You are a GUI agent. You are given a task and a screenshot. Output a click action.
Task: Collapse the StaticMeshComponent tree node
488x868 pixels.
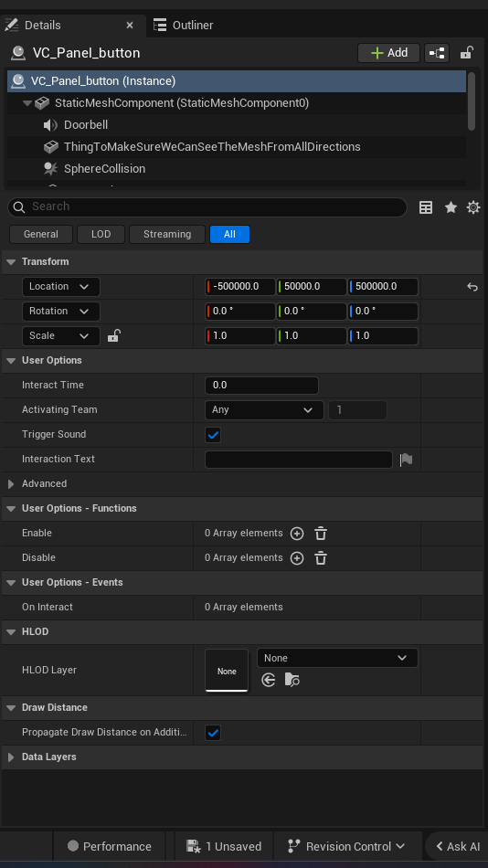tap(27, 103)
